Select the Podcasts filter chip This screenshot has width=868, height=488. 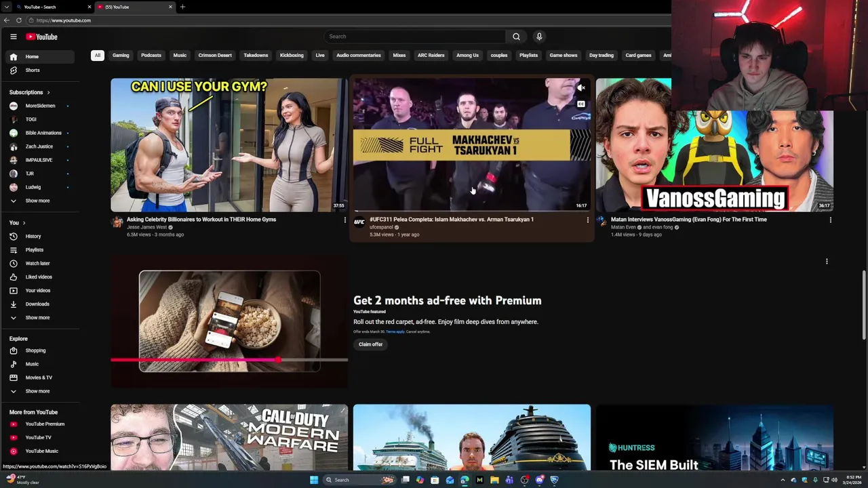(x=151, y=56)
